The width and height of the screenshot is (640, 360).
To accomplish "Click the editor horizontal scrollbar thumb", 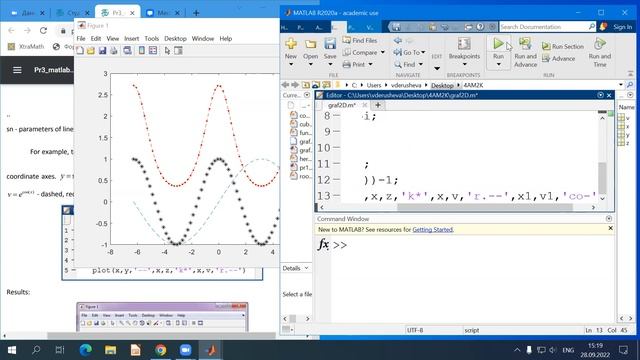I will coord(484,207).
